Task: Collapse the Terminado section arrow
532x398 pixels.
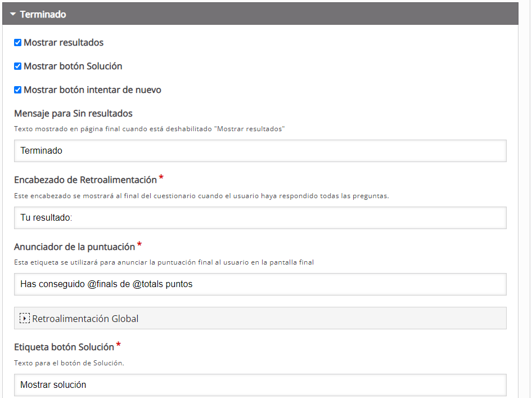Action: click(13, 14)
